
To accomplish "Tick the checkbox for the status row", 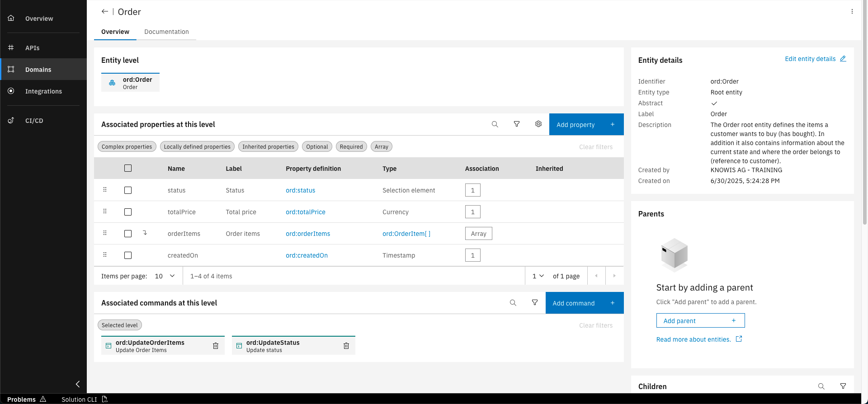I will (x=128, y=190).
